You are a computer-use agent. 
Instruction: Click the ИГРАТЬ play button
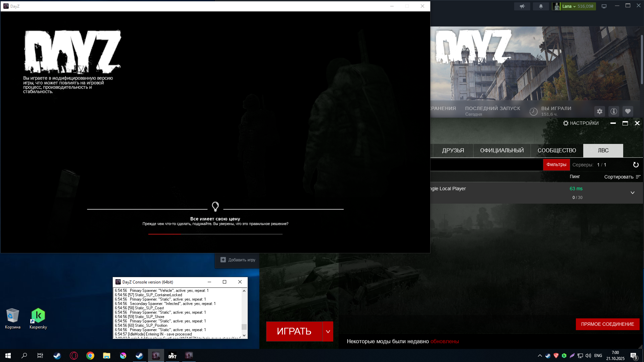294,331
